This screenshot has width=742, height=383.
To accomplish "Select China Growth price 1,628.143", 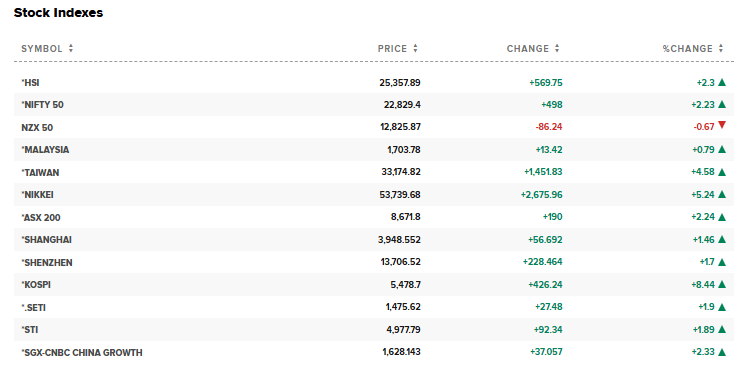I will coord(401,352).
